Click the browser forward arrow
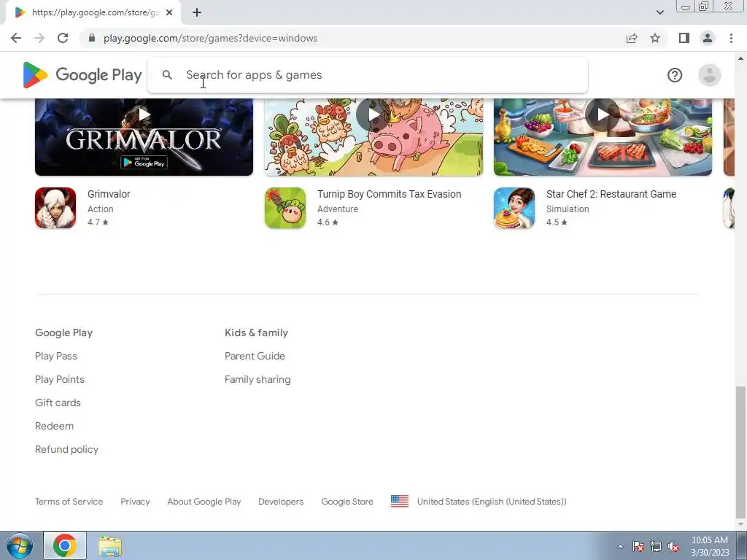 tap(39, 38)
